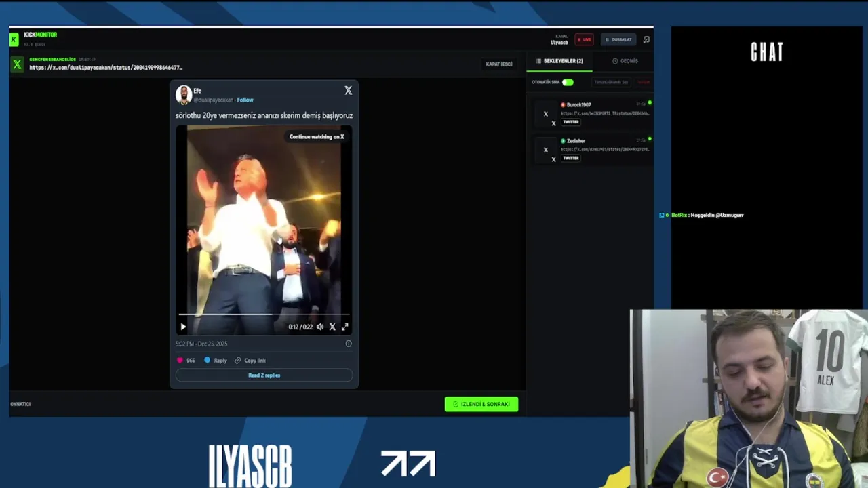Open Read 2 replies

click(x=264, y=375)
